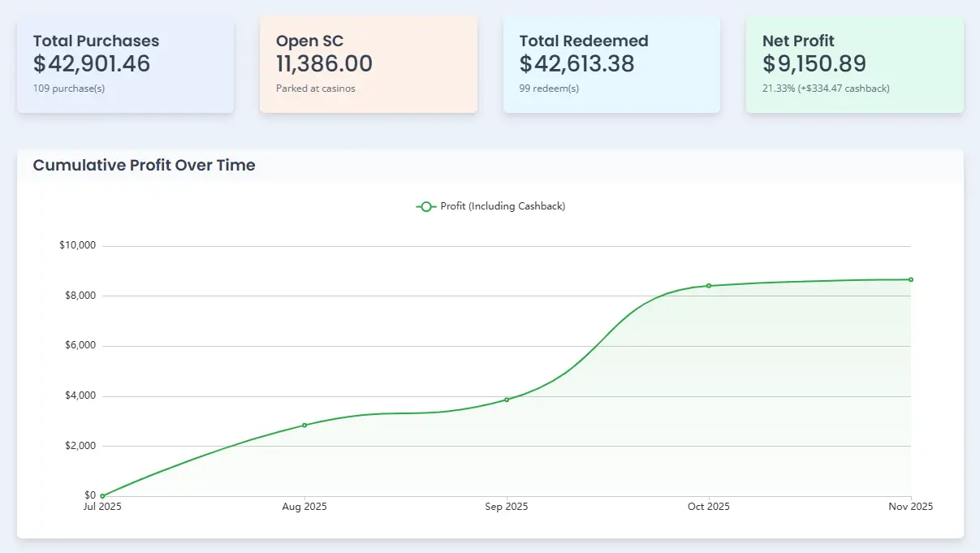Image resolution: width=980 pixels, height=553 pixels.
Task: Click the Jul 2025 axis label
Action: click(102, 507)
